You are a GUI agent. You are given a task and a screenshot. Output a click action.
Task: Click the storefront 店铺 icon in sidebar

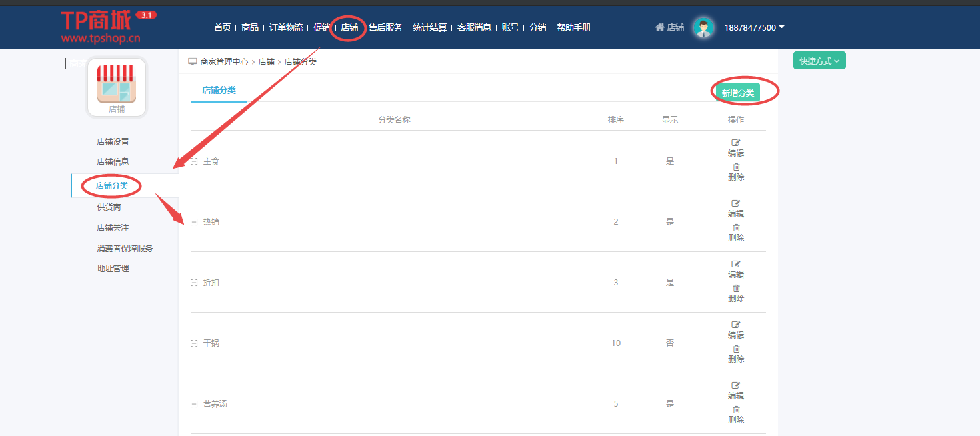117,87
